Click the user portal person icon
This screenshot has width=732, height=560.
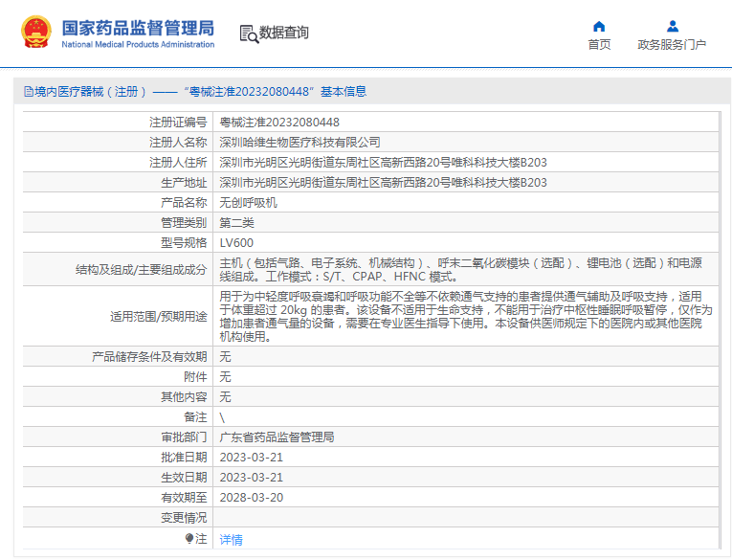coord(673,26)
